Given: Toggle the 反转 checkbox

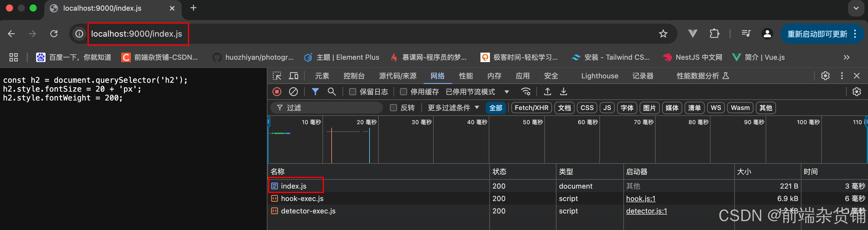Looking at the screenshot, I should [393, 108].
